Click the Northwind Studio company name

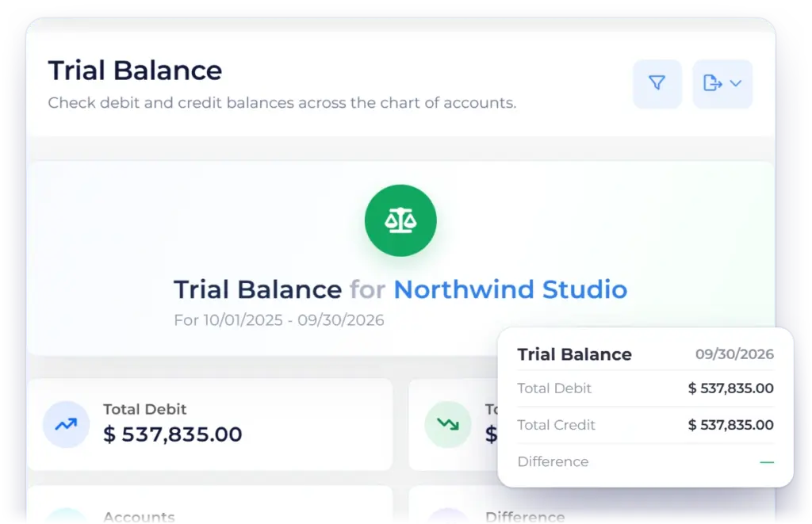pyautogui.click(x=510, y=289)
